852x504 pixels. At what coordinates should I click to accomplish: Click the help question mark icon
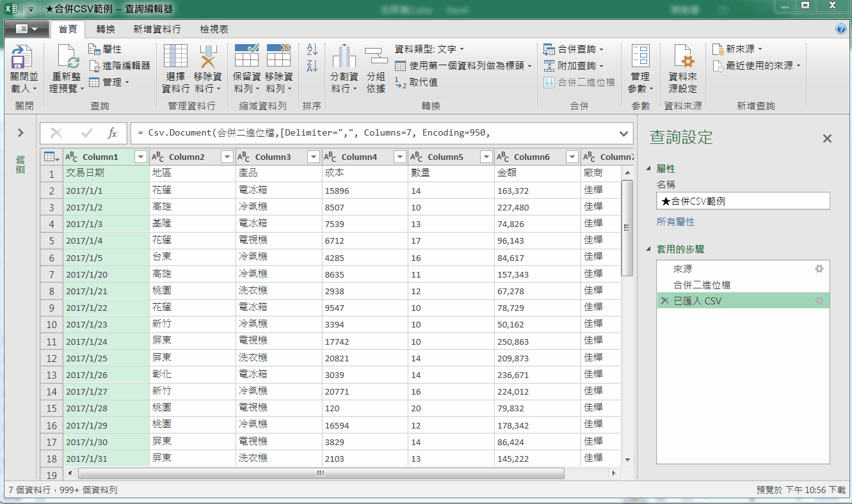coord(840,29)
